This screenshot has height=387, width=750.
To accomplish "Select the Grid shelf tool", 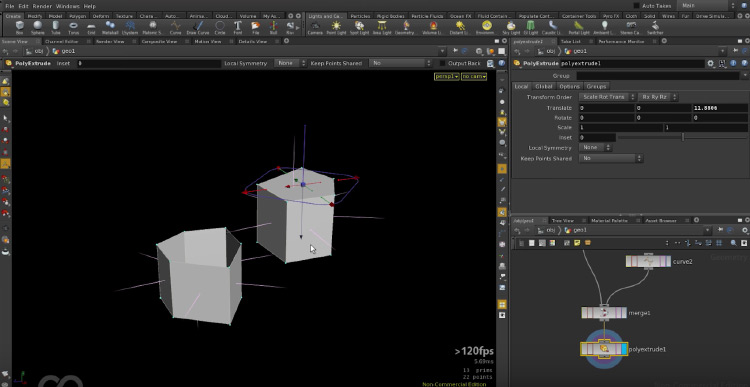I will coord(91,28).
